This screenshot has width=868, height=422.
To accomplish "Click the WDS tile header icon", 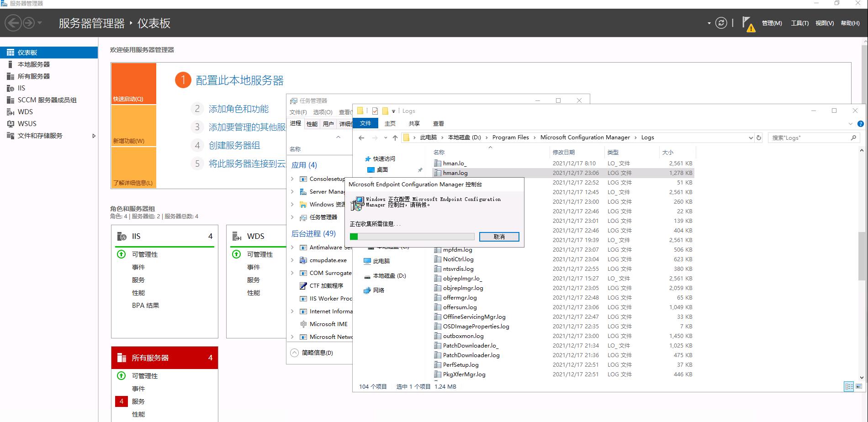I will (x=237, y=236).
